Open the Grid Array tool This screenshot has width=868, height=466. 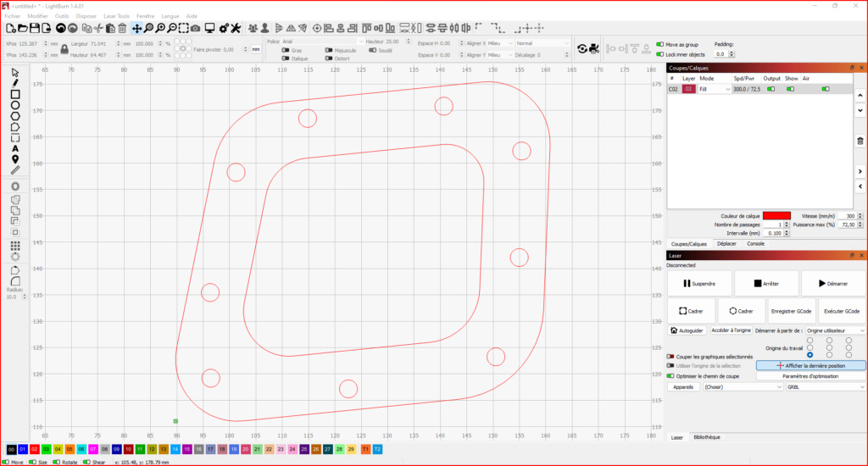(15, 246)
